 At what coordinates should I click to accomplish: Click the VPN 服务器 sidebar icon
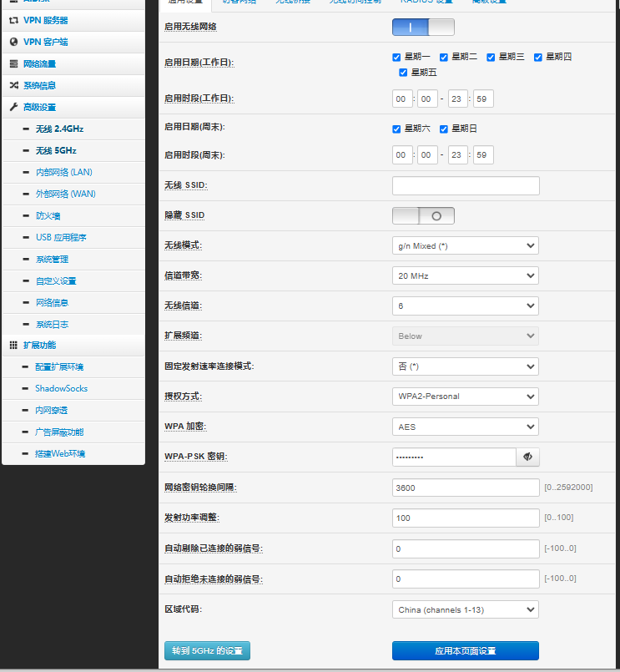click(13, 20)
